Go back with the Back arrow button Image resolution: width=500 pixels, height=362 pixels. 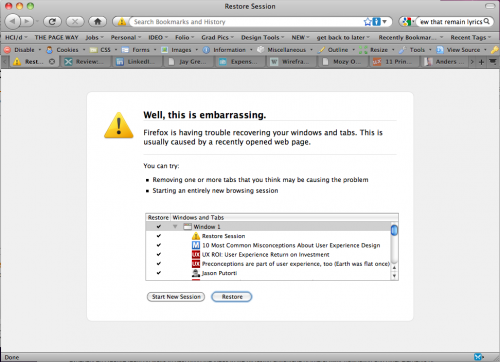[x=13, y=22]
